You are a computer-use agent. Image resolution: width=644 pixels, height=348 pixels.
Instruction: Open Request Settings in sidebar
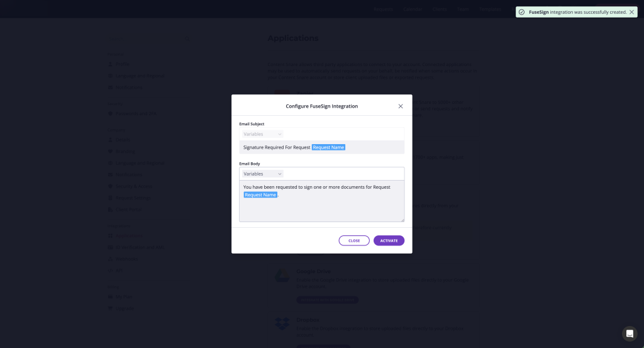[x=133, y=198]
